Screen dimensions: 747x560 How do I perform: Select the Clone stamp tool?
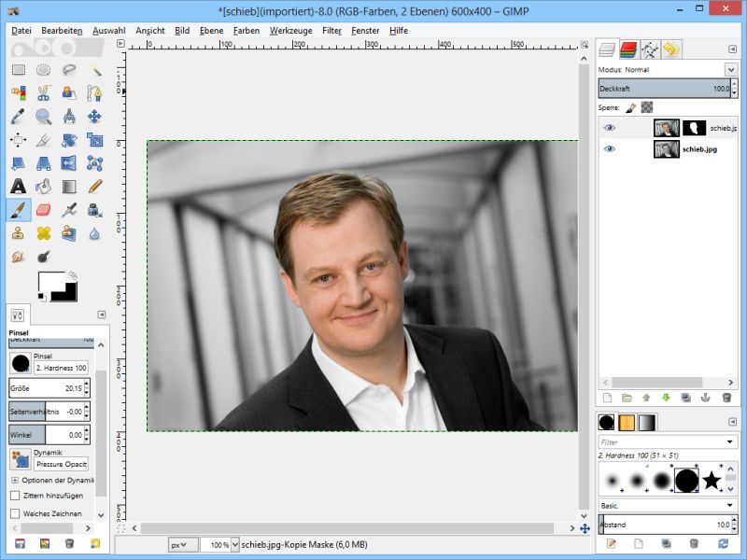19,233
